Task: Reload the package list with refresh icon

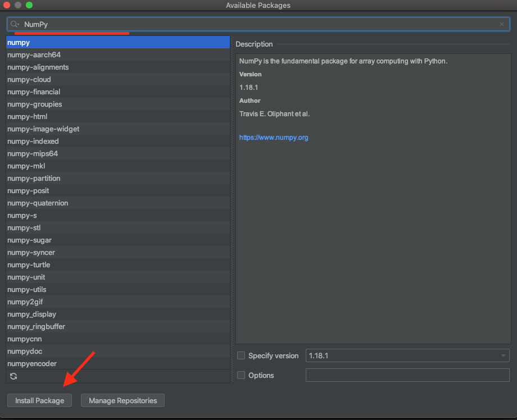Action: [13, 376]
